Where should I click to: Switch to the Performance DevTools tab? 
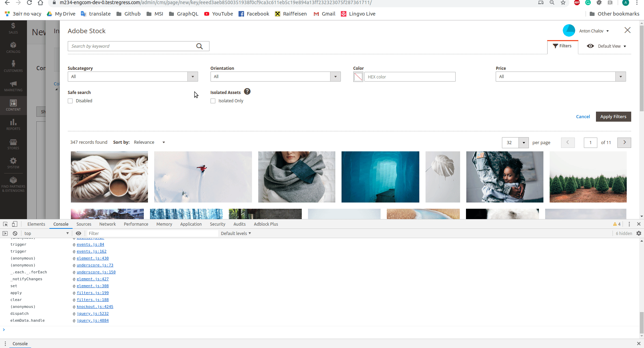[x=136, y=224]
